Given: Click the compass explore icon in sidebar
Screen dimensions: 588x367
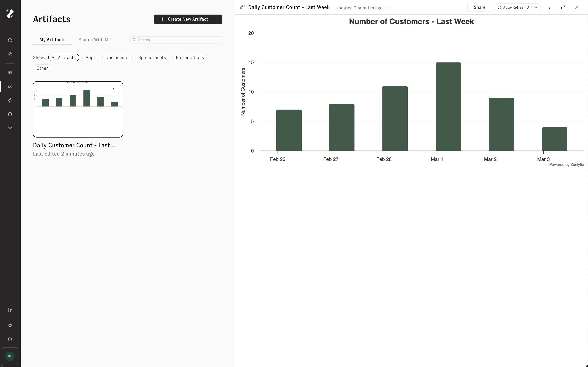Looking at the screenshot, I should [x=10, y=54].
